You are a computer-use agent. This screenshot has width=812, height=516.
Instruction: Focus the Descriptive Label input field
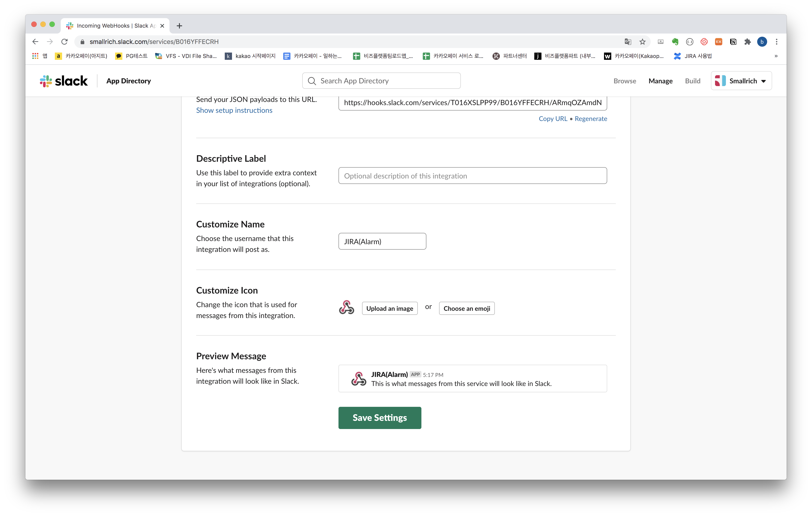(472, 176)
